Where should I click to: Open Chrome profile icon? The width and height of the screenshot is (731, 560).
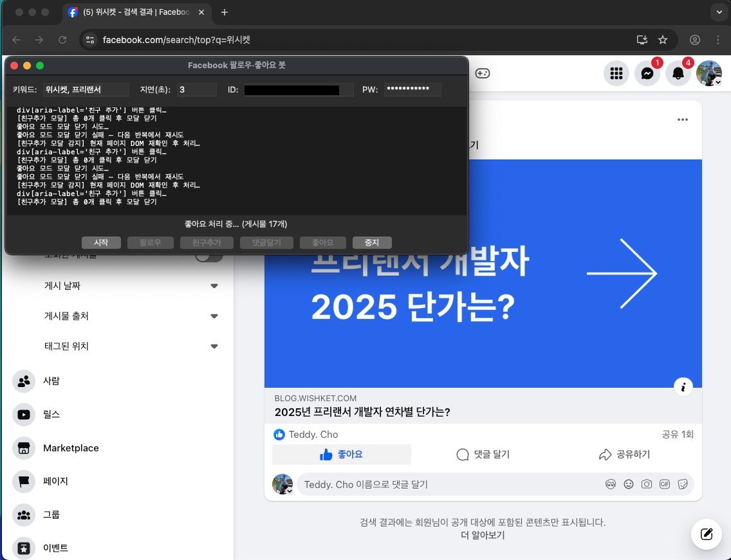click(694, 40)
